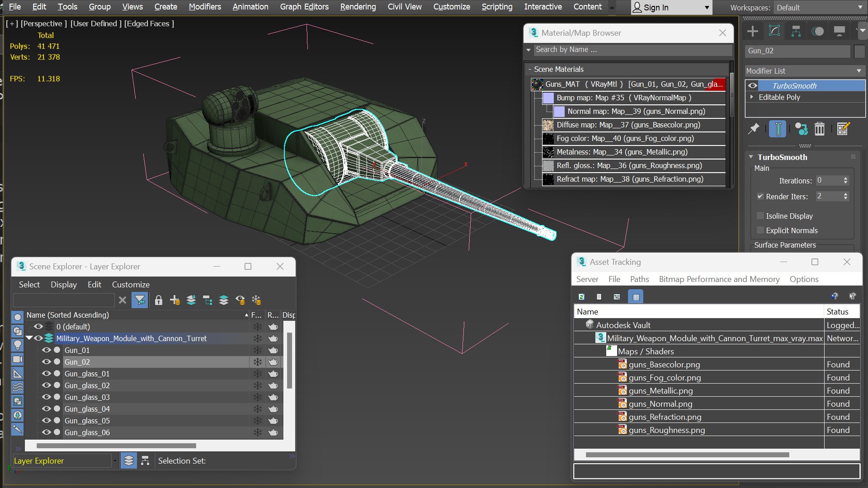
Task: Toggle Show End Result button
Action: tap(778, 129)
